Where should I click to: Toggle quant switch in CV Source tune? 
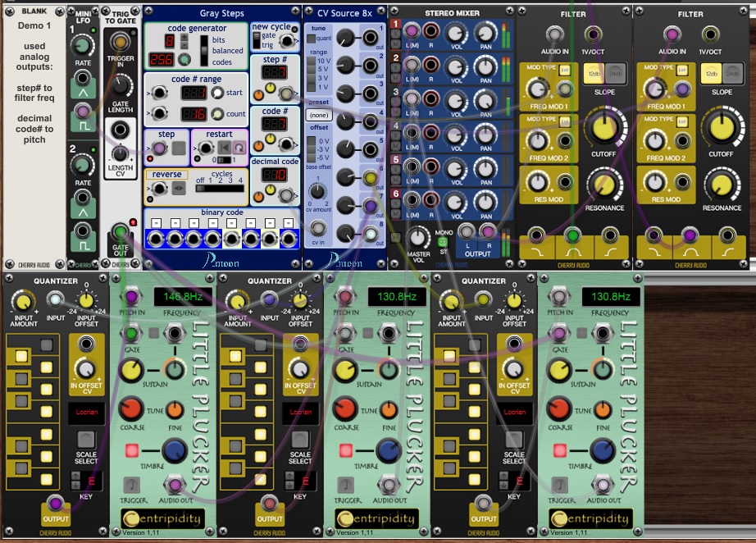tap(312, 37)
